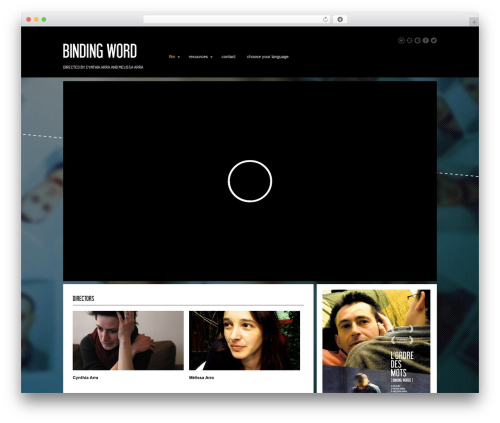
Task: Open the L'Ordre des Mots poster image
Action: [x=376, y=341]
